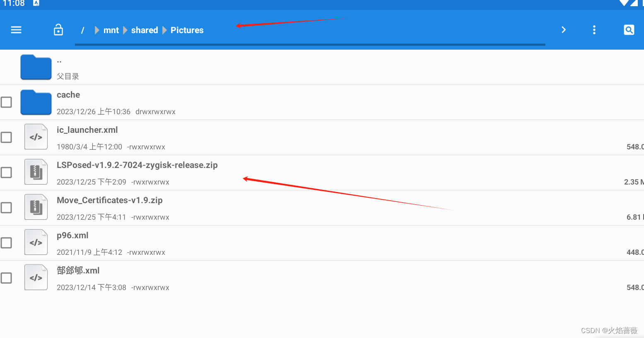Open file named 郜郜郇.xml
The height and width of the screenshot is (338, 644).
click(78, 271)
